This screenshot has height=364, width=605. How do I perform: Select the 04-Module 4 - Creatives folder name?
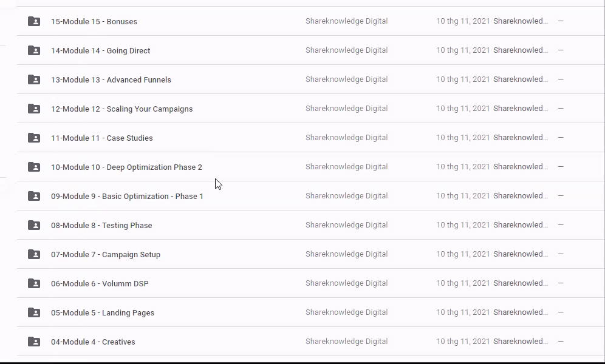pos(93,342)
